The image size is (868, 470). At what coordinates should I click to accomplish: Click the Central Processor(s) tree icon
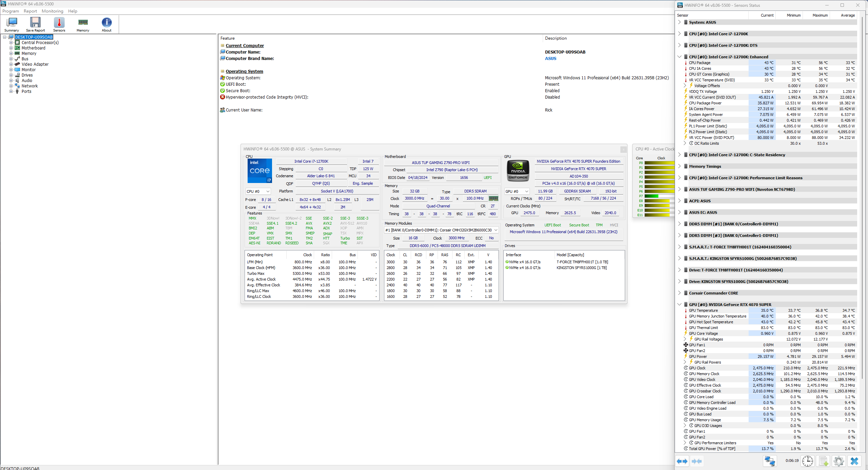pyautogui.click(x=17, y=43)
